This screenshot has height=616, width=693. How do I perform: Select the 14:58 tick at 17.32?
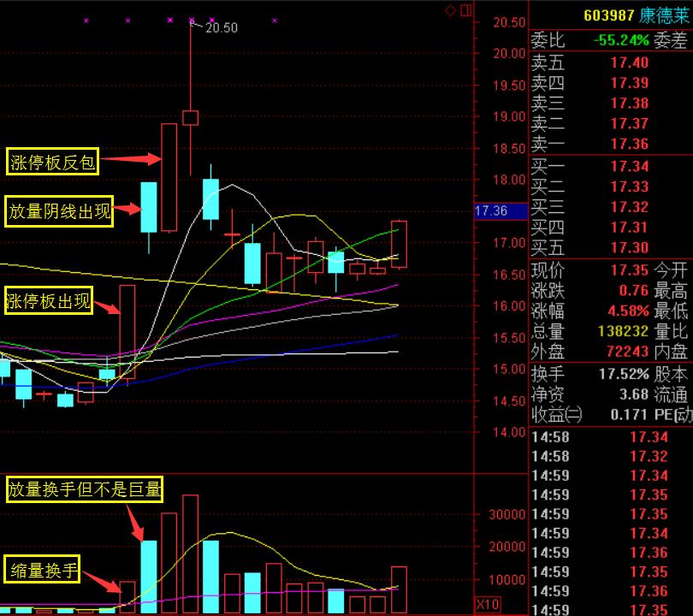pos(611,457)
